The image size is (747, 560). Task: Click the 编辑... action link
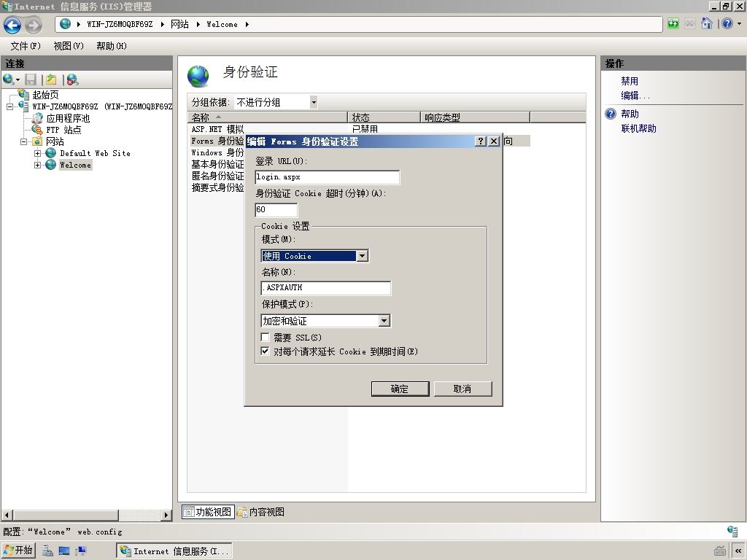(x=635, y=96)
